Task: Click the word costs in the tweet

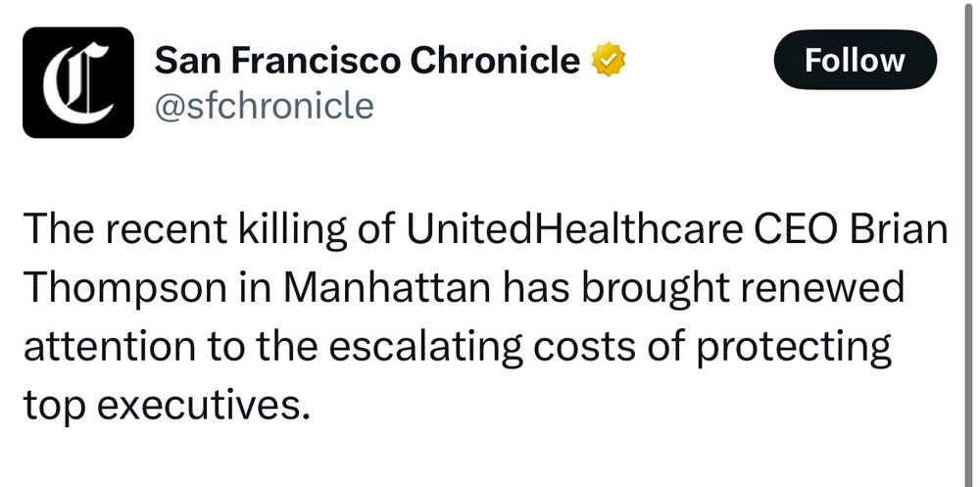Action: [x=579, y=347]
